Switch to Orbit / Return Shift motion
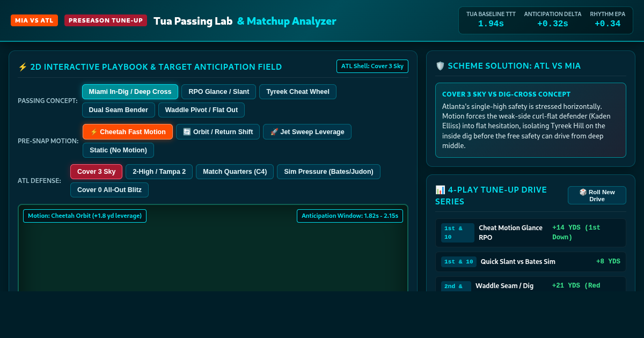Viewport: 644px width, 338px height. pyautogui.click(x=218, y=132)
